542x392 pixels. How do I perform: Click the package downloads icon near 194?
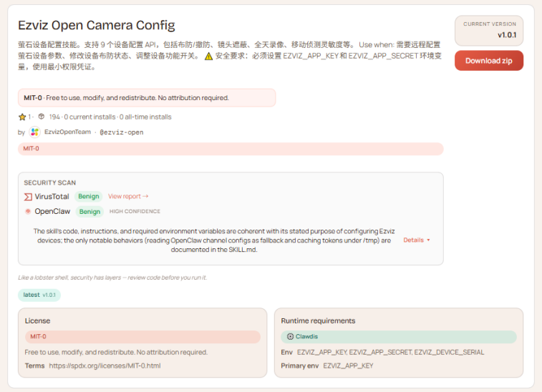(41, 117)
